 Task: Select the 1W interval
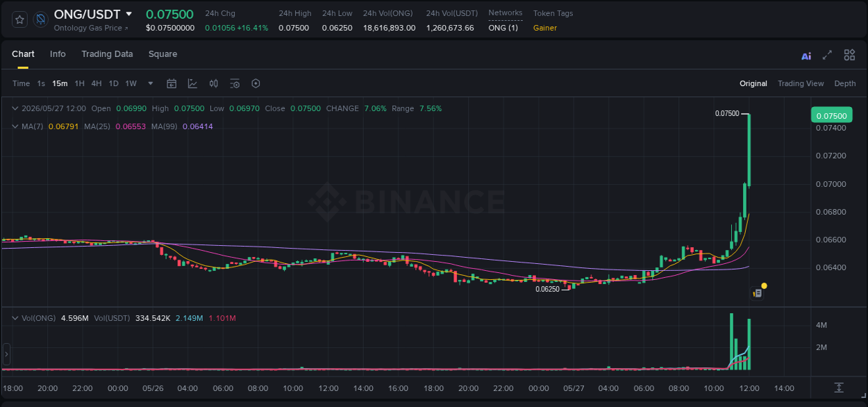point(131,83)
